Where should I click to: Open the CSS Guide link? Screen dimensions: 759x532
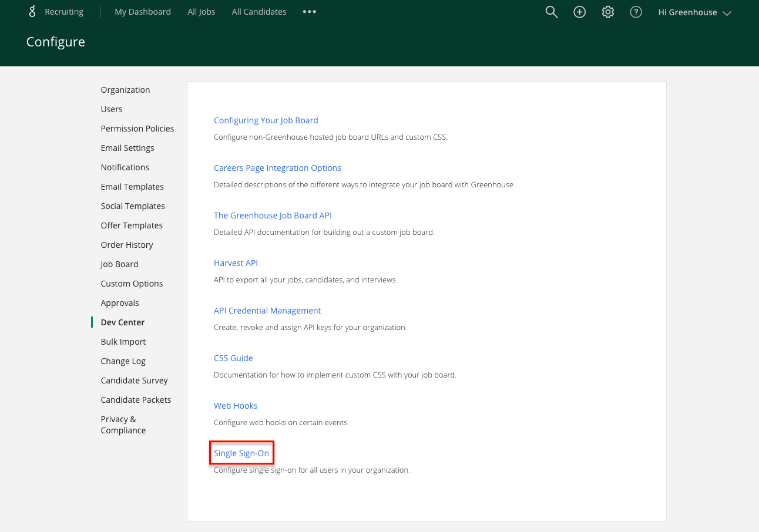tap(233, 358)
